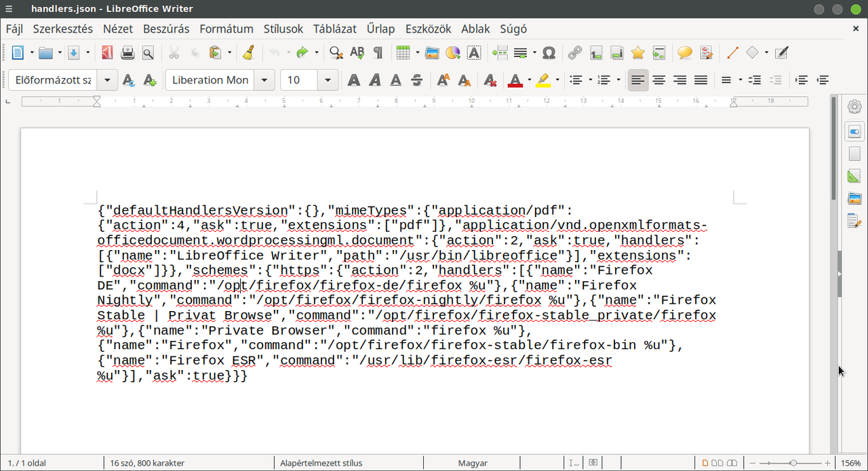Click the basic shapes diamond icon
This screenshot has height=471, width=868.
pos(753,52)
